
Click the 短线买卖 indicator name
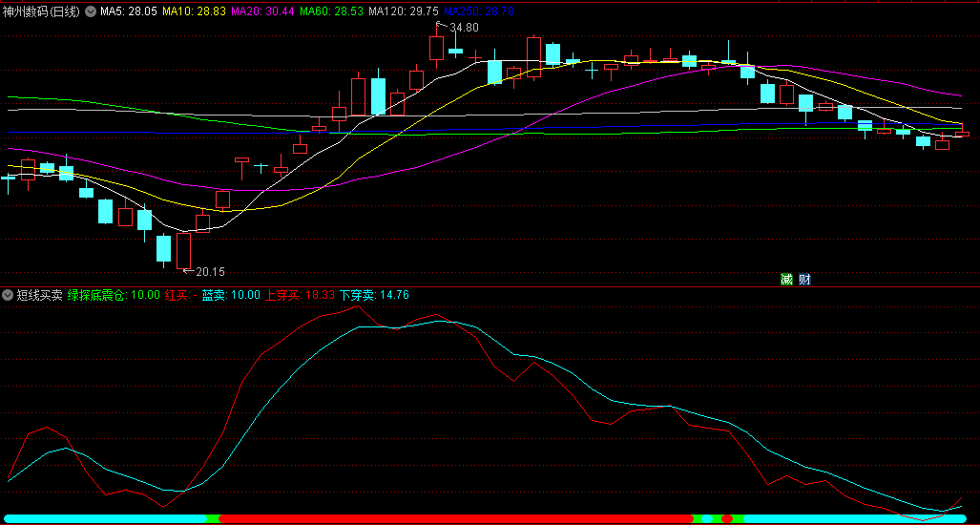tap(39, 295)
